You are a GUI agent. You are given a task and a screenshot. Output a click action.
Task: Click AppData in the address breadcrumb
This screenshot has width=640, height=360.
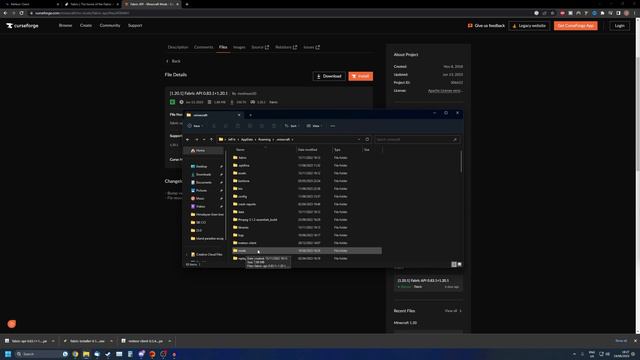(x=247, y=140)
